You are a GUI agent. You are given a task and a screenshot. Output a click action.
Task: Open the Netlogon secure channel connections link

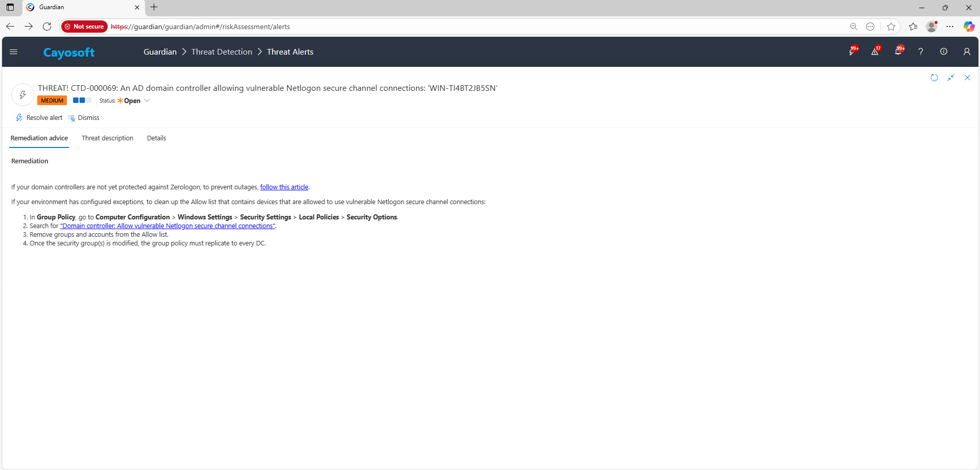[168, 226]
